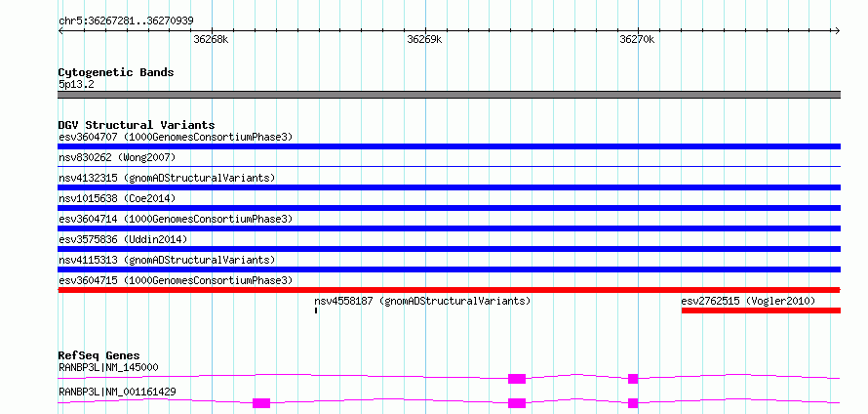868x414 pixels.
Task: Click the 5p13.2 band label
Action: click(76, 85)
